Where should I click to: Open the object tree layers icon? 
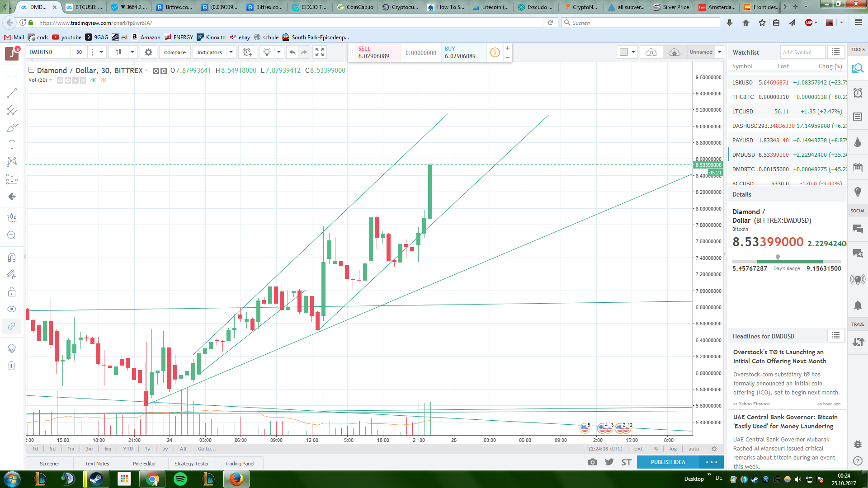(12, 348)
